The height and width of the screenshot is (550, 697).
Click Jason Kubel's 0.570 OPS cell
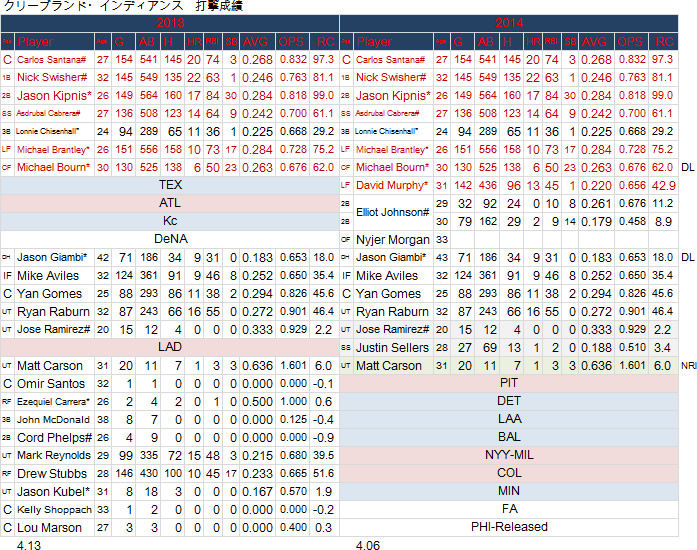pyautogui.click(x=292, y=491)
